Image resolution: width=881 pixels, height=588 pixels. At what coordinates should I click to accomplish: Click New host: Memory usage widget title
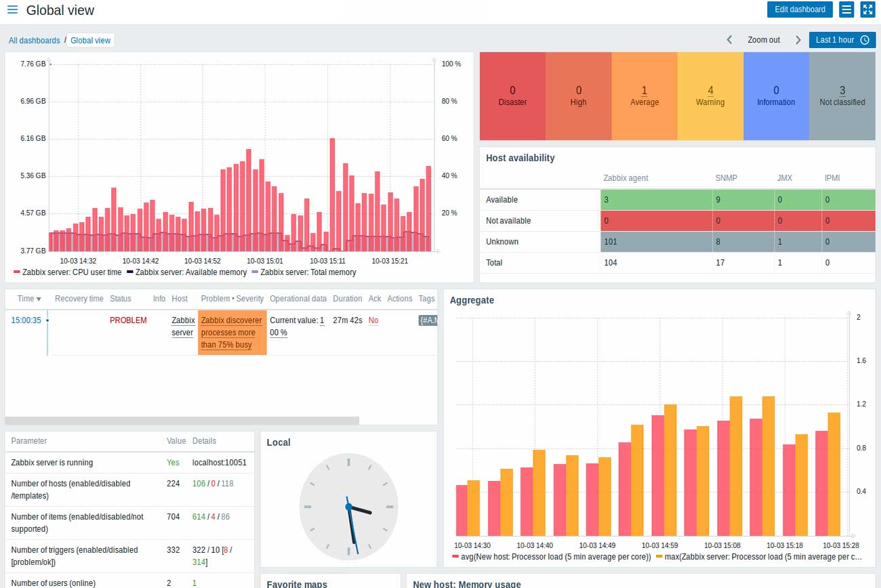coord(467,583)
